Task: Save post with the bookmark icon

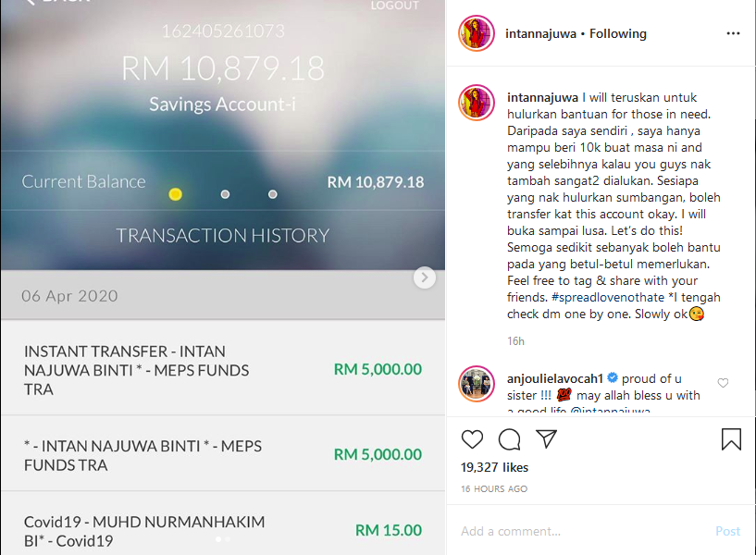Action: [731, 439]
